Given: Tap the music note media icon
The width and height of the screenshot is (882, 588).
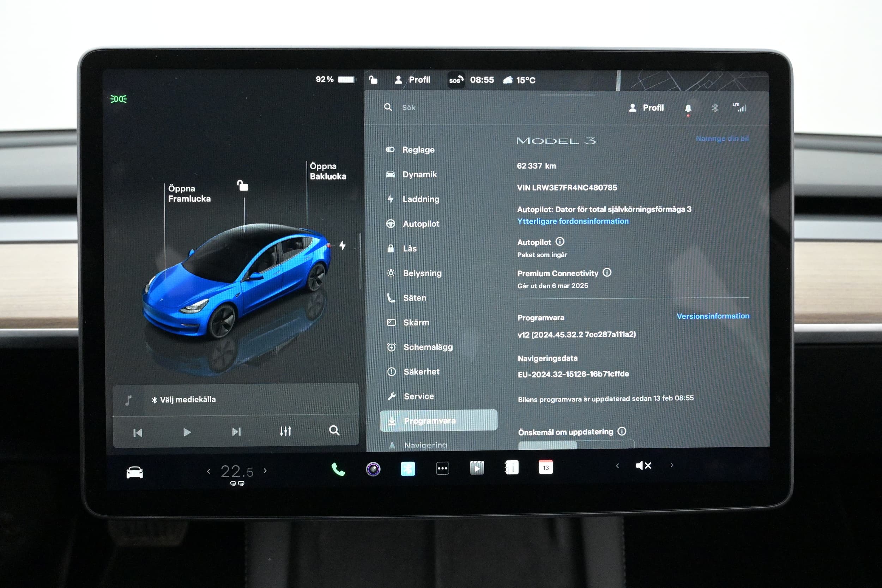Looking at the screenshot, I should pos(128,400).
